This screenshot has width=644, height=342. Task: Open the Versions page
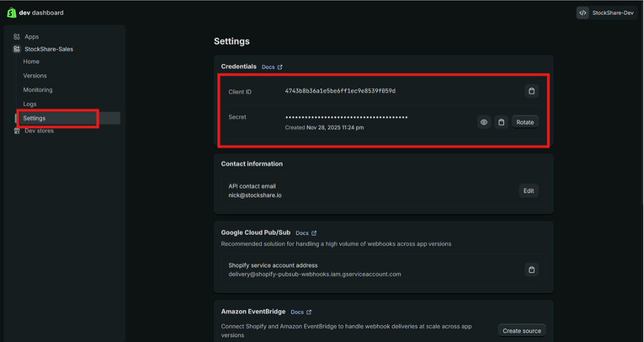[35, 76]
